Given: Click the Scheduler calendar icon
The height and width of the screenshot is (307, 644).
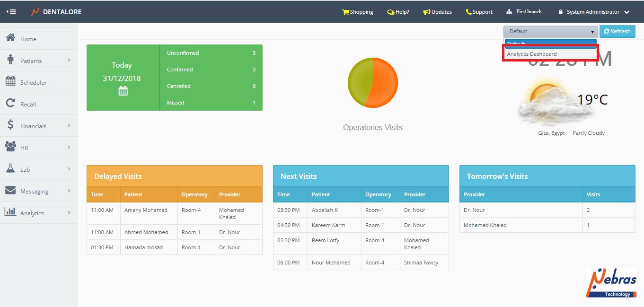Looking at the screenshot, I should (10, 82).
